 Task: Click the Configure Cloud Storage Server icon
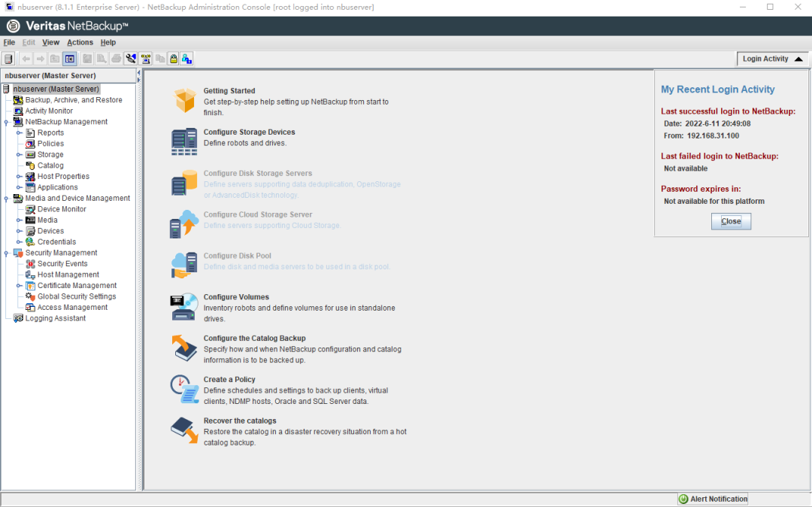click(x=184, y=224)
